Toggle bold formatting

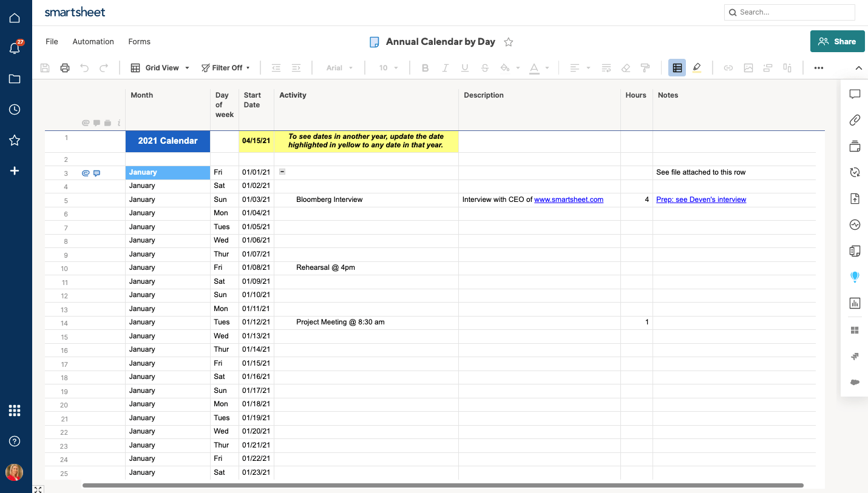tap(425, 68)
